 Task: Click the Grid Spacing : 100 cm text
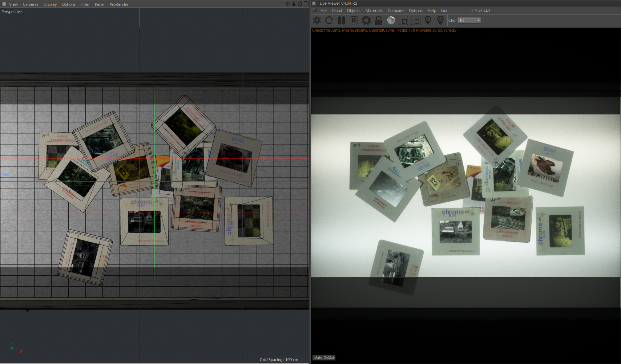pos(279,360)
